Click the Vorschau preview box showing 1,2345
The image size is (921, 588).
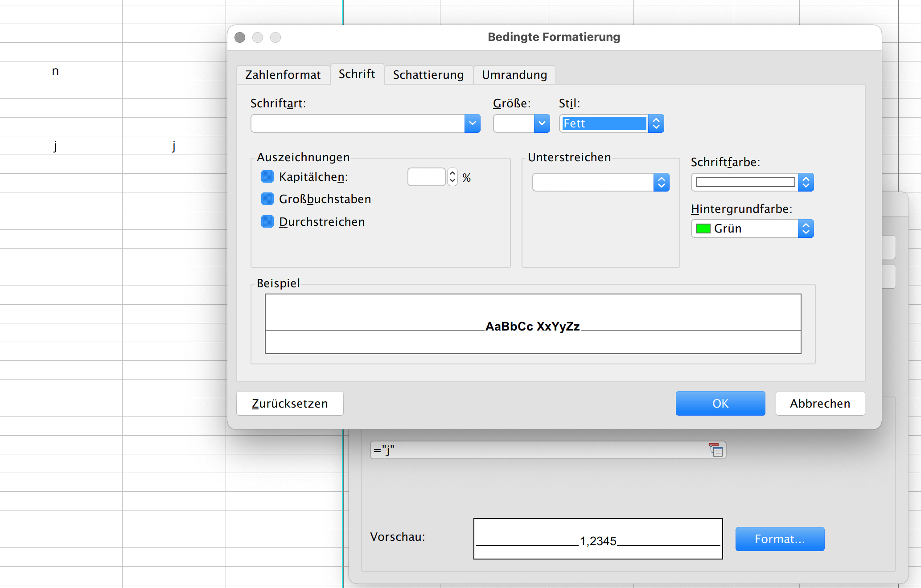[x=598, y=539]
